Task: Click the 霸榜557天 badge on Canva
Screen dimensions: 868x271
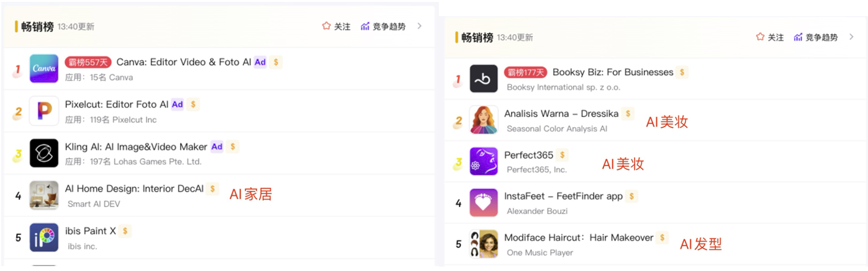Action: click(88, 62)
